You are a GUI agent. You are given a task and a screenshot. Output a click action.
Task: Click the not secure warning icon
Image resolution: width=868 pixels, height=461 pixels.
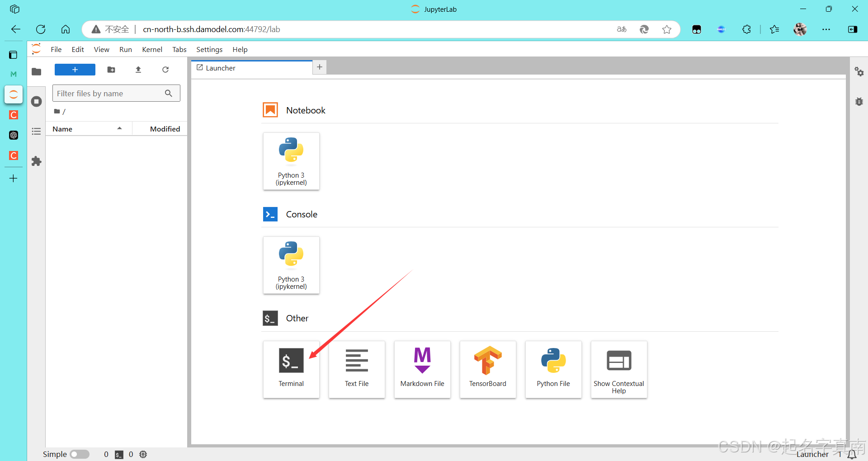click(96, 29)
